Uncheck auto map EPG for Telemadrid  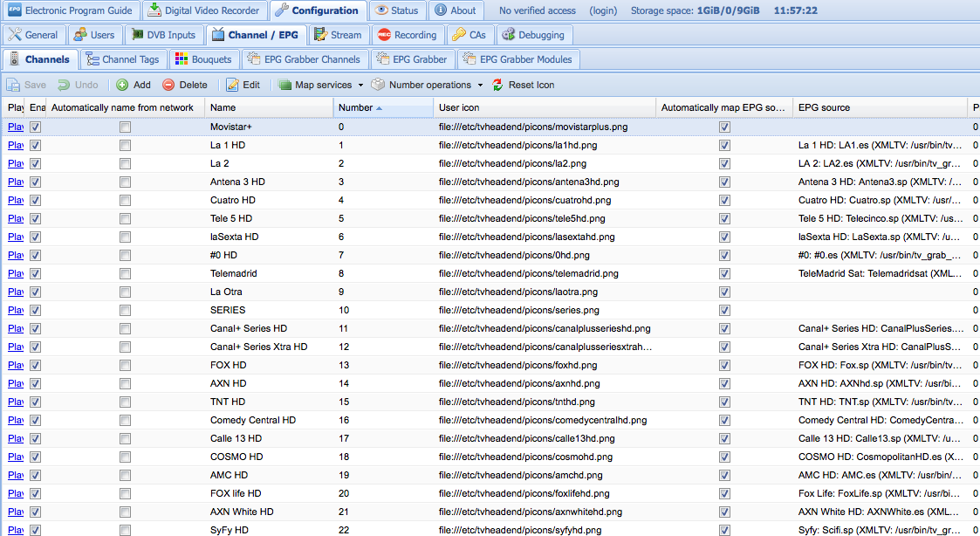point(724,273)
